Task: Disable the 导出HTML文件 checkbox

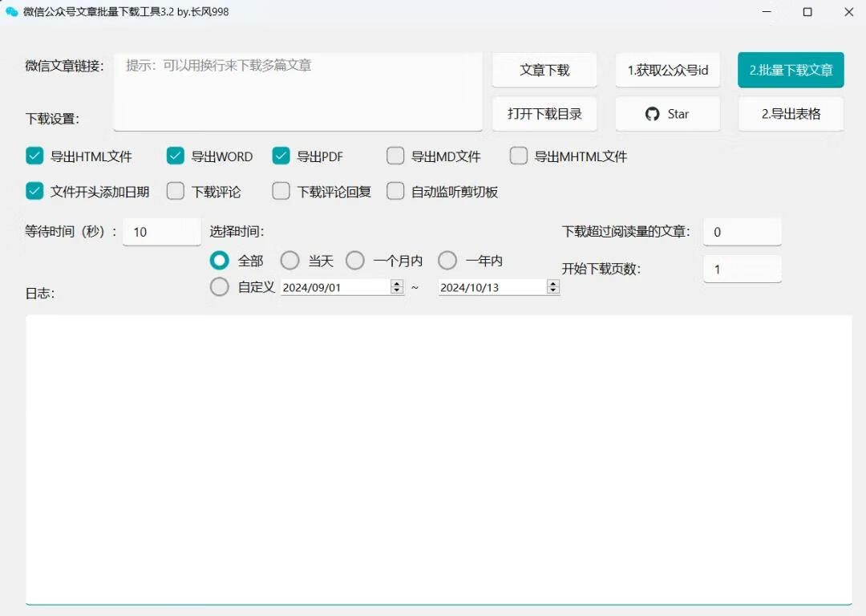Action: pos(34,156)
